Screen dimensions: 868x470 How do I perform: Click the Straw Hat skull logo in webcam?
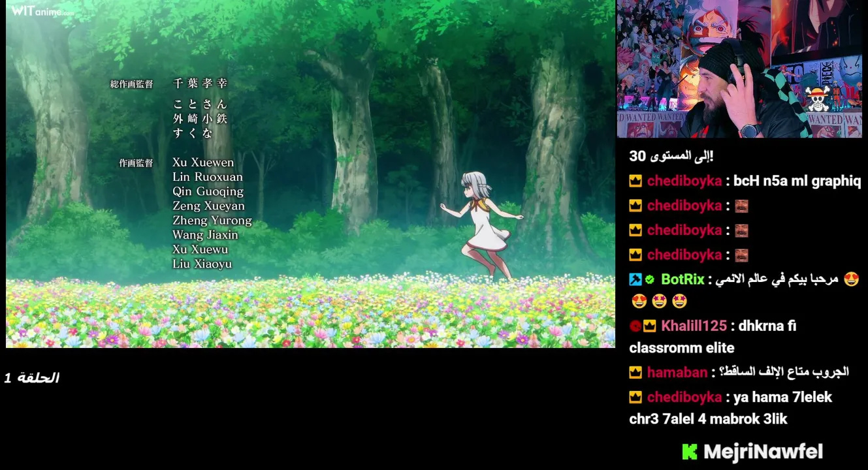(x=817, y=99)
